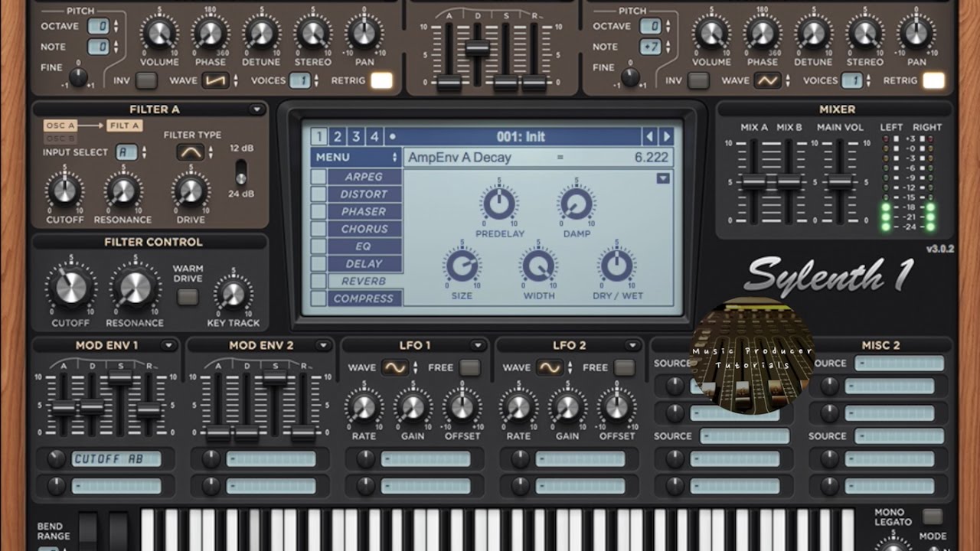Click LFO 1 Rate knob

pos(364,407)
